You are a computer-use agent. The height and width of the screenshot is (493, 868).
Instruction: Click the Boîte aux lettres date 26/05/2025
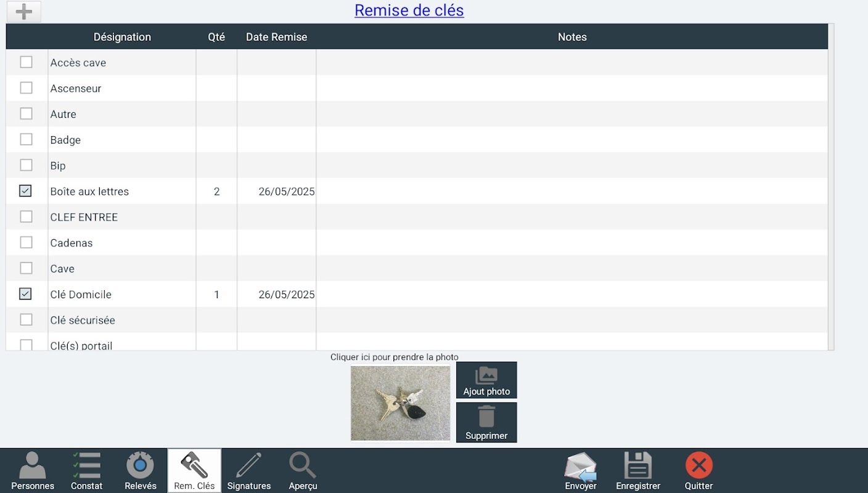point(287,192)
